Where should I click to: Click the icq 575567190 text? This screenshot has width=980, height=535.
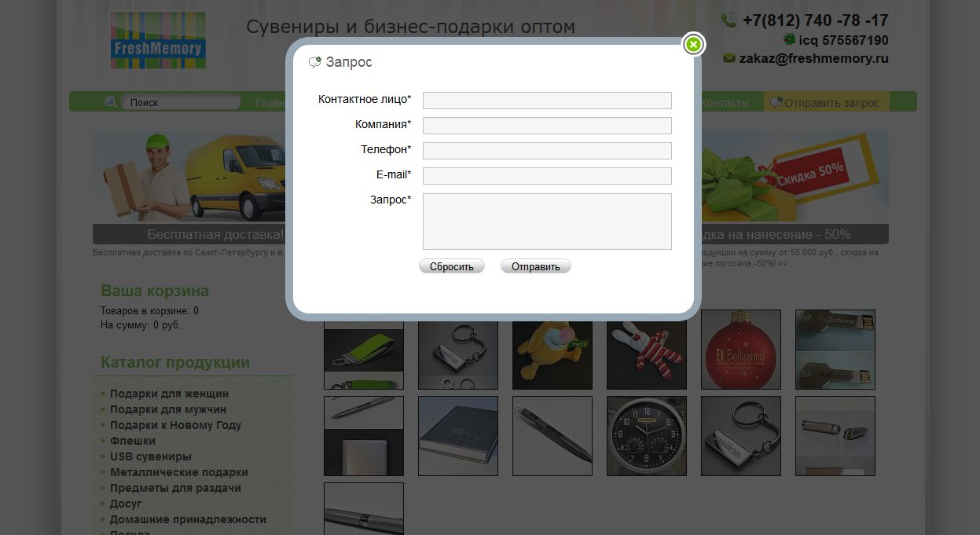point(843,40)
